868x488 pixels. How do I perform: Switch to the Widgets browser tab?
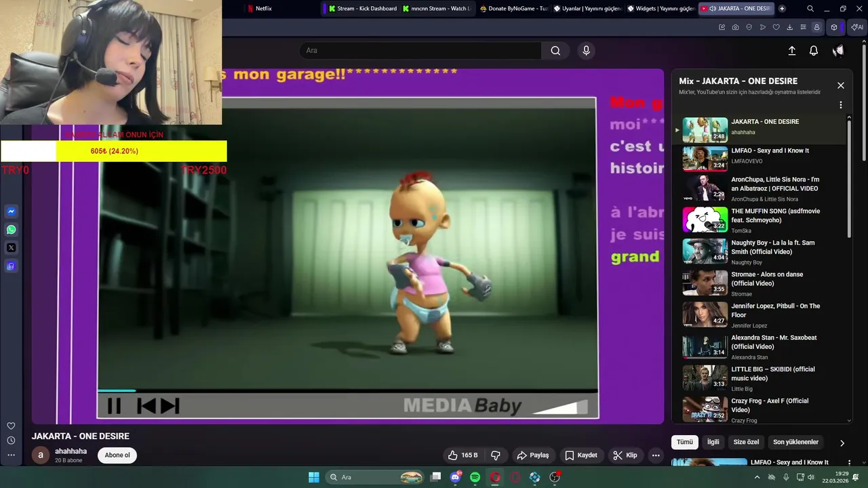pos(660,9)
